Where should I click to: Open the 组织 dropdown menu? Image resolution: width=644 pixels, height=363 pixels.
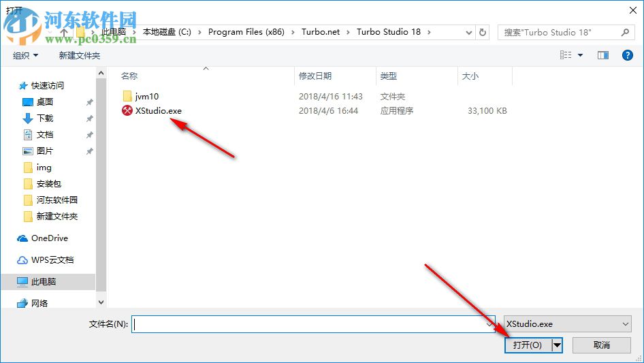tap(25, 55)
